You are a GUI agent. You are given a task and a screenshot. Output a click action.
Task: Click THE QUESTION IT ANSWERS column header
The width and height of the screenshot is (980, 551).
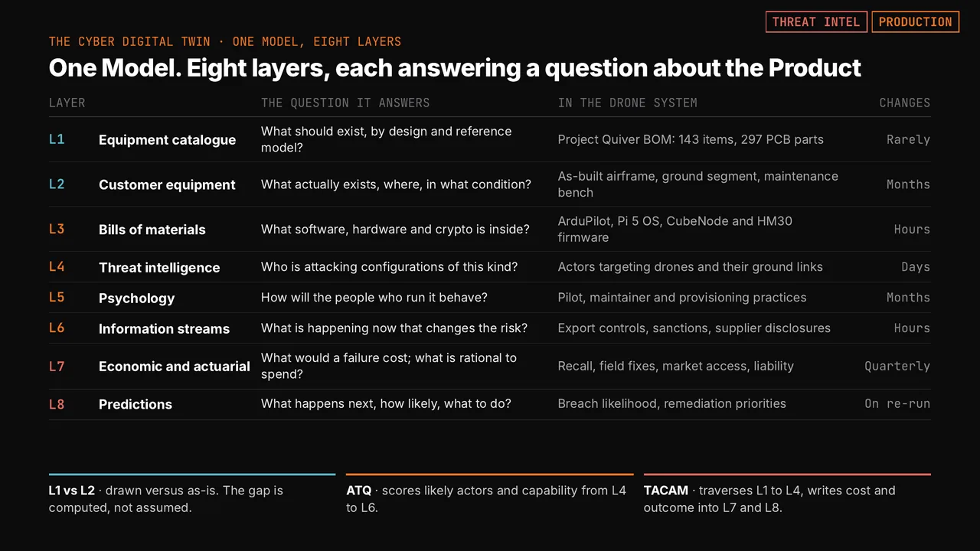point(345,103)
